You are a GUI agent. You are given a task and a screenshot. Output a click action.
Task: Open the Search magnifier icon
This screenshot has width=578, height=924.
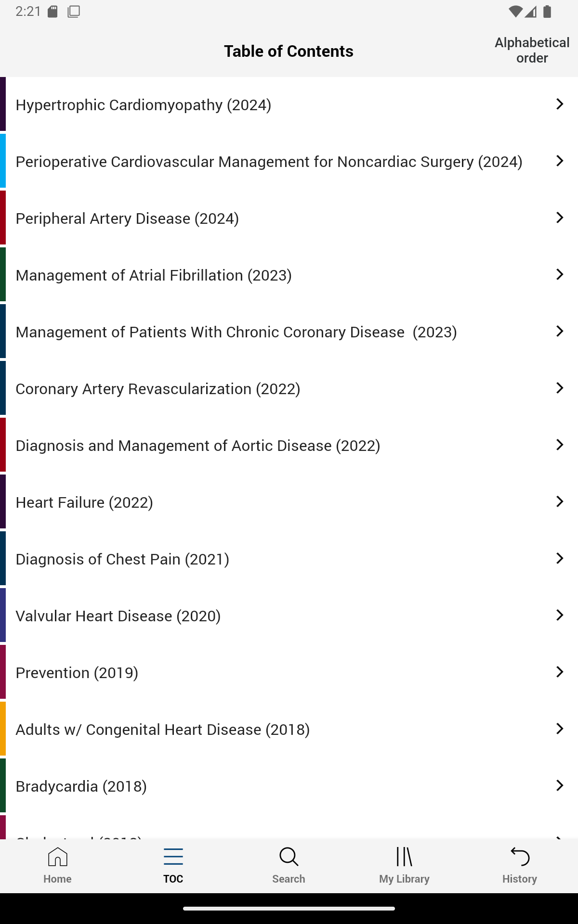click(x=289, y=857)
